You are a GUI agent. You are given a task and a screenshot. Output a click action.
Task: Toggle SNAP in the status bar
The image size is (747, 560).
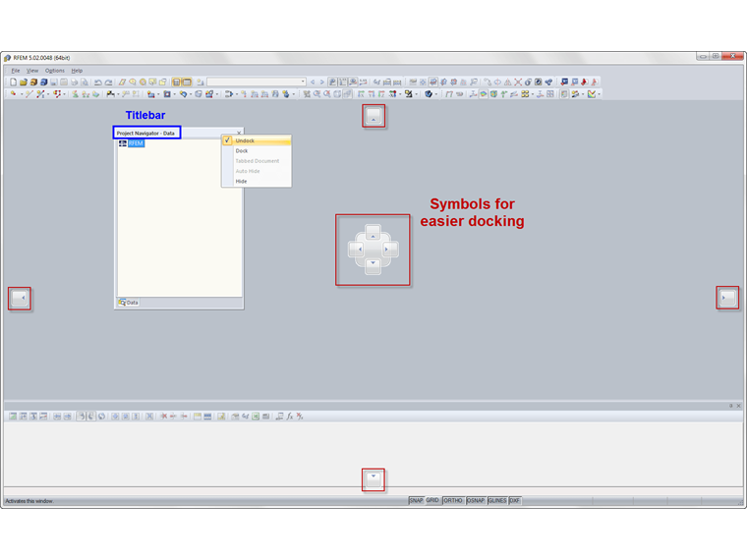[416, 500]
